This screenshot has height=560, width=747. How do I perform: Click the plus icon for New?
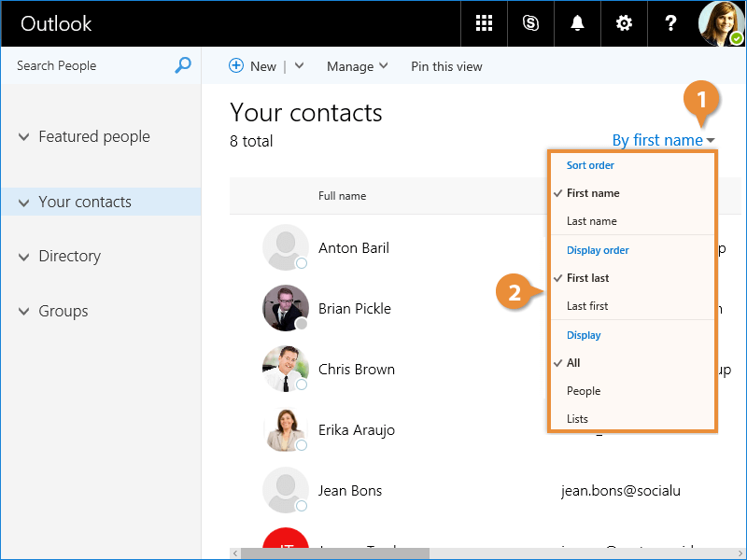click(236, 66)
